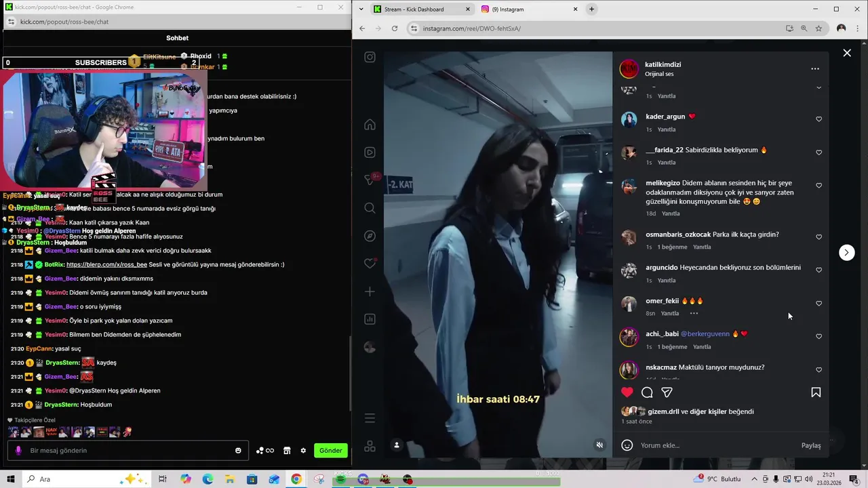Reply to melikegizo's comment via Yanıtla
This screenshot has width=868, height=488.
point(671,213)
